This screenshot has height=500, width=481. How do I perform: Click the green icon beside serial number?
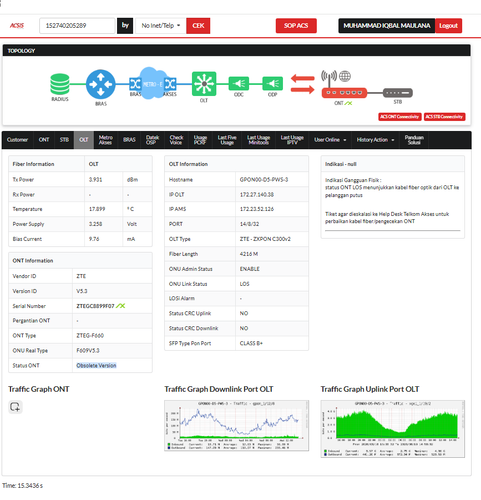120,306
